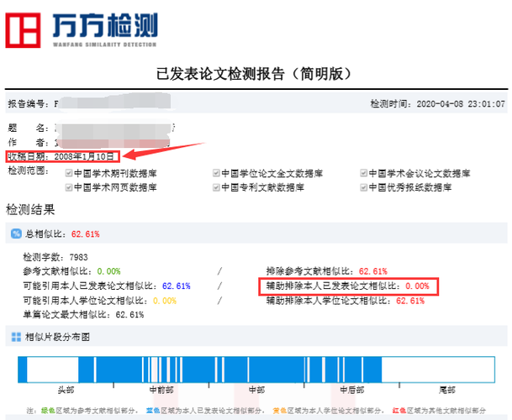Click the 中前部 label under the distribution bar
Screen dimensions: 512x420
pyautogui.click(x=161, y=390)
